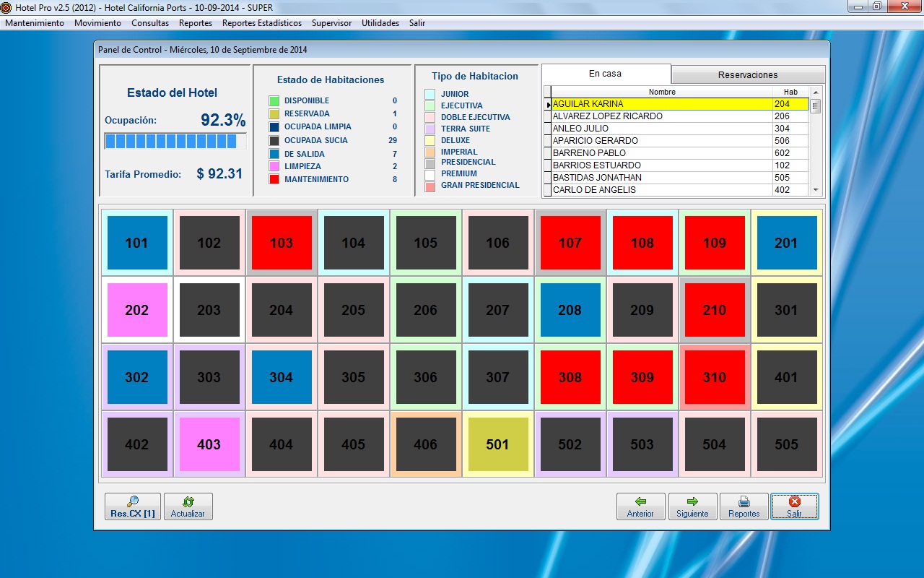Click the Nombre column header

tap(661, 92)
